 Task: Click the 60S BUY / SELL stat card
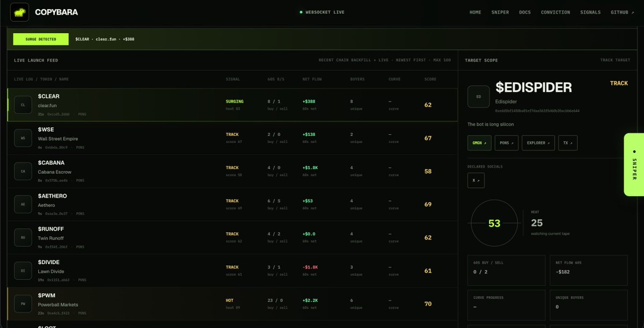pos(507,270)
